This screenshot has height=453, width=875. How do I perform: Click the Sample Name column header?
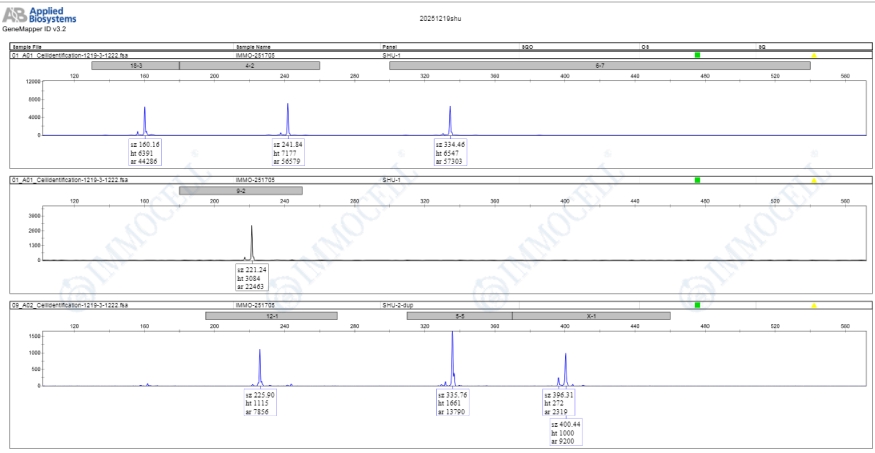point(253,47)
